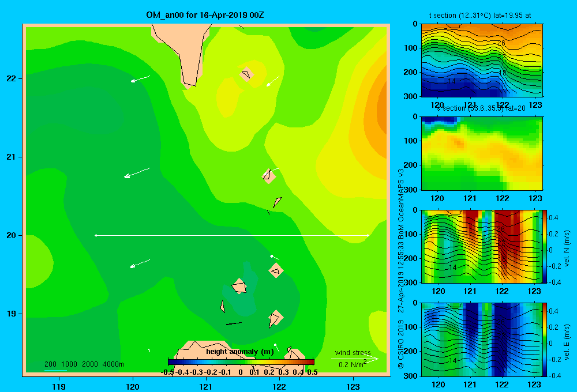Click the white section line across latitude 20
The image size is (577, 392).
[232, 235]
